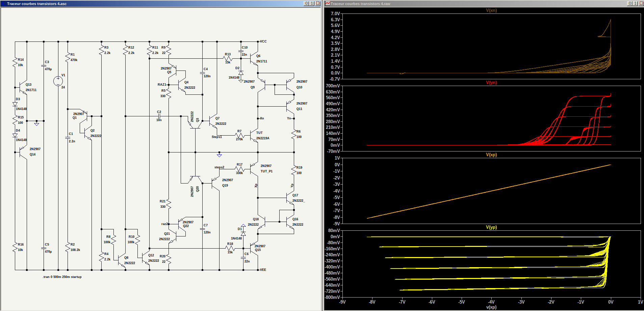
Task: Click the v(xp) horizontal axis label
Action: (x=491, y=307)
